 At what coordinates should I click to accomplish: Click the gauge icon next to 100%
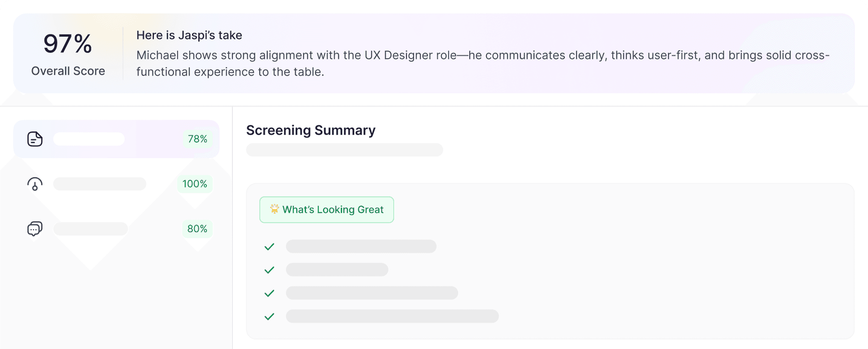35,184
